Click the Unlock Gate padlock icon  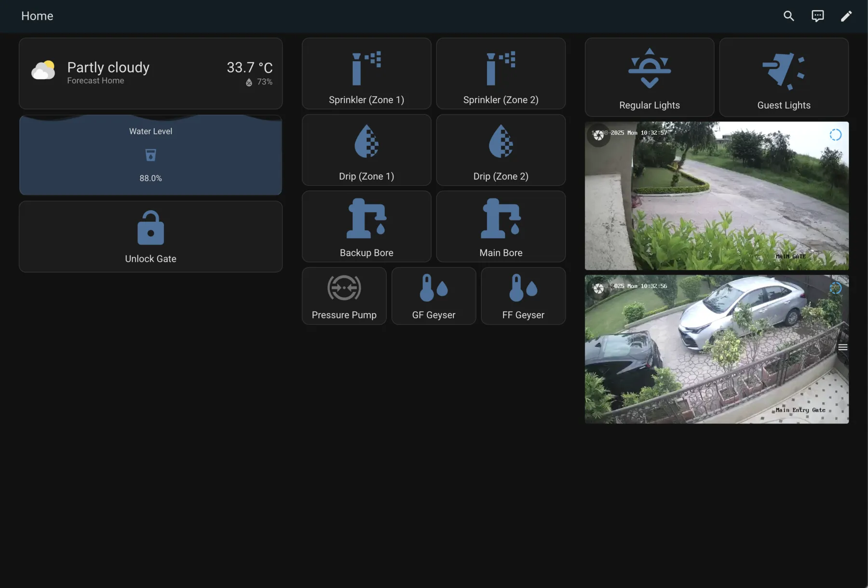pyautogui.click(x=150, y=228)
